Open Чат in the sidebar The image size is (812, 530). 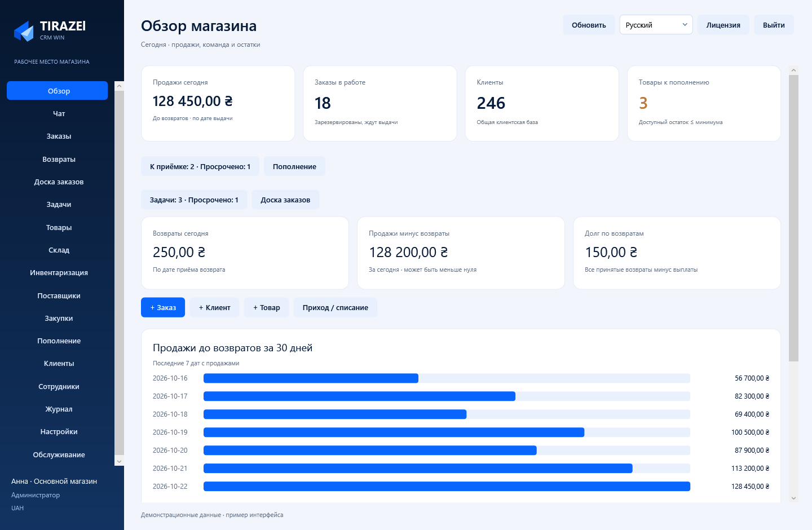pos(58,113)
